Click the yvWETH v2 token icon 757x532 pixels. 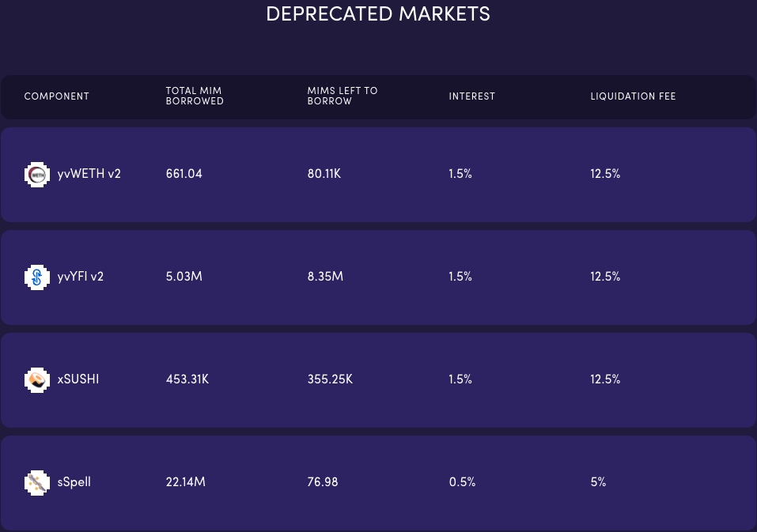tap(37, 174)
